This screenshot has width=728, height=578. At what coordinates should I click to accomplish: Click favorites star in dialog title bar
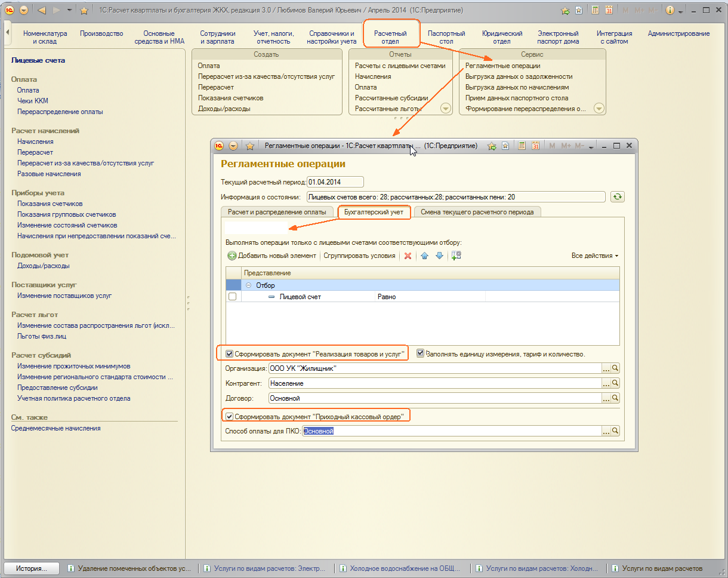coord(250,146)
